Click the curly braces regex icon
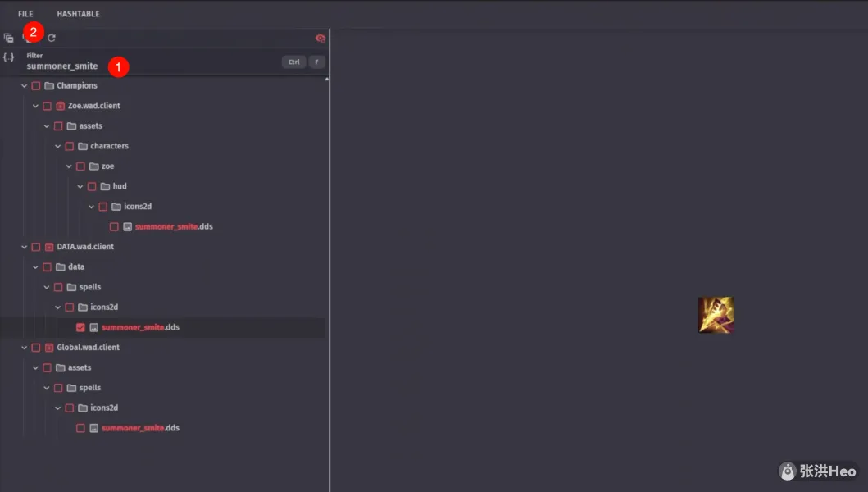 pyautogui.click(x=8, y=57)
